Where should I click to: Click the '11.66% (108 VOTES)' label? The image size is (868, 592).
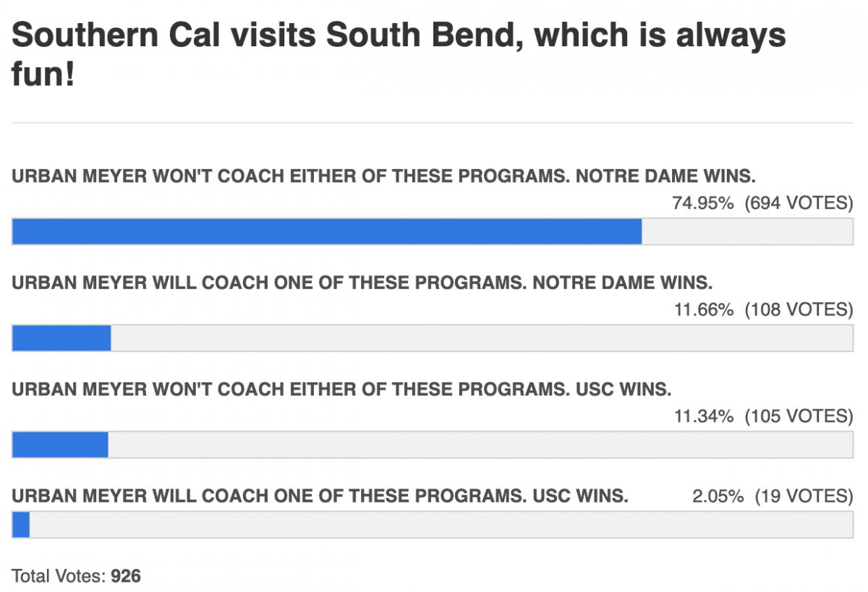coord(762,309)
